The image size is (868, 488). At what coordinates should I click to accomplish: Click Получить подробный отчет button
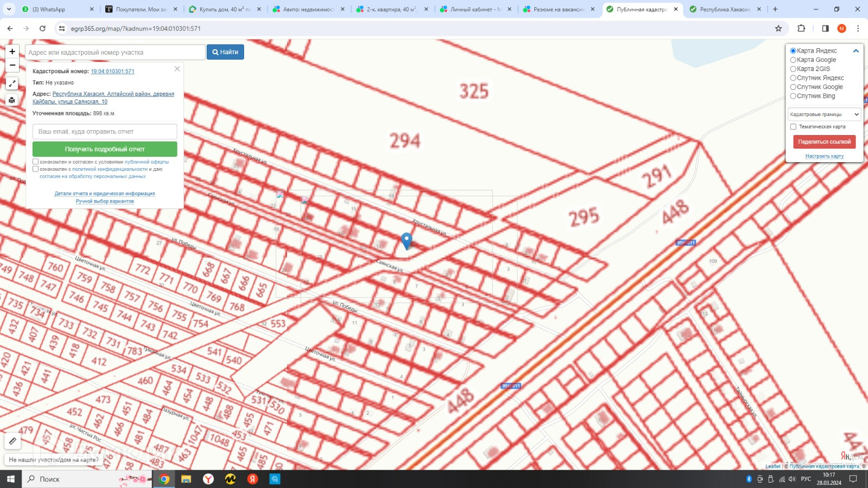(x=105, y=149)
